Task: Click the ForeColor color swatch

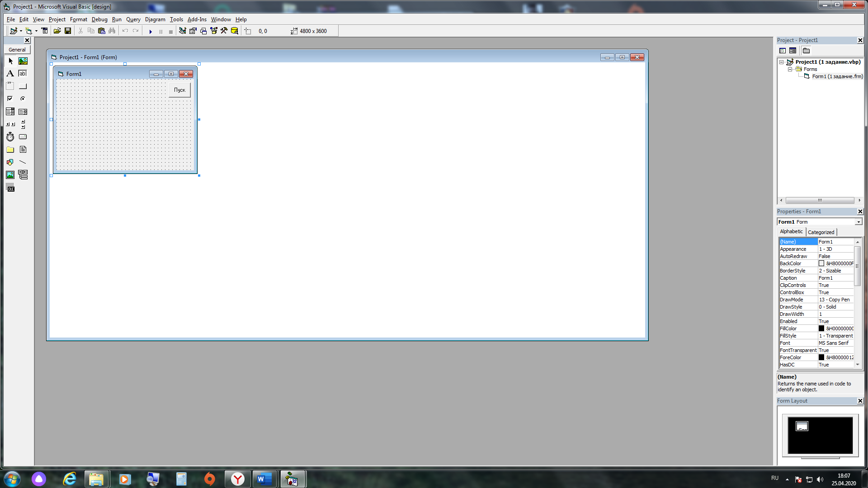Action: (x=821, y=357)
